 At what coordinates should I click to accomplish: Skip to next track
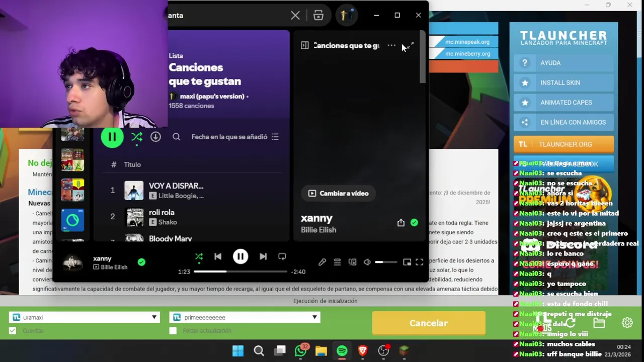coord(263,256)
